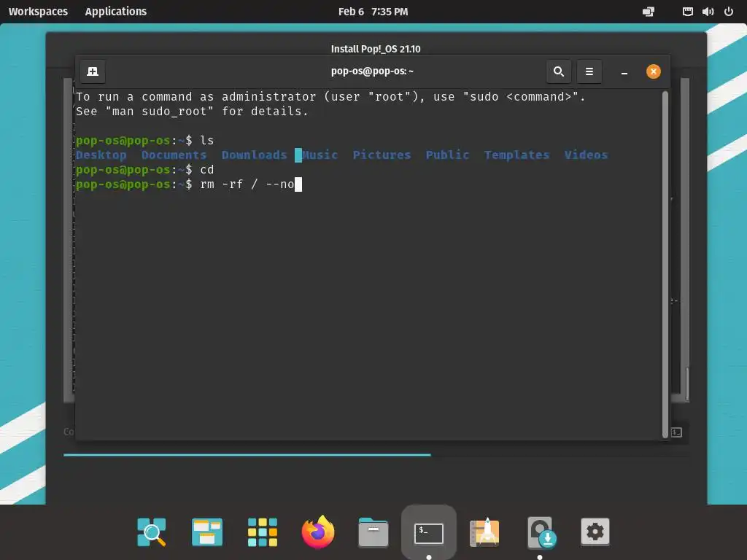This screenshot has height=560, width=747.
Task: Click the installer's blue progress bar
Action: [x=247, y=455]
